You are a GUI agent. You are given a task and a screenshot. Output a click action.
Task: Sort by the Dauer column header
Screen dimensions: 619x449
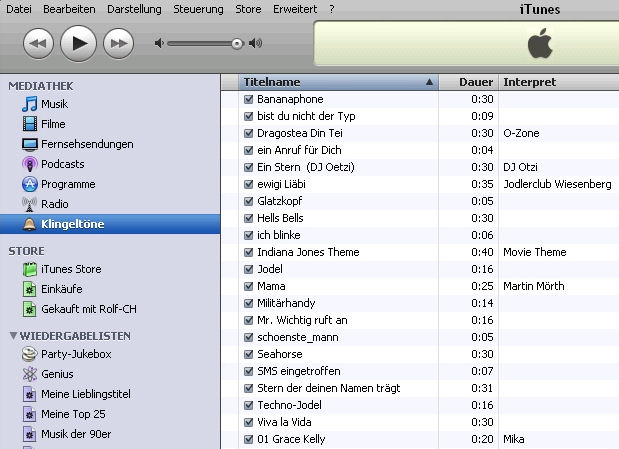(x=469, y=82)
